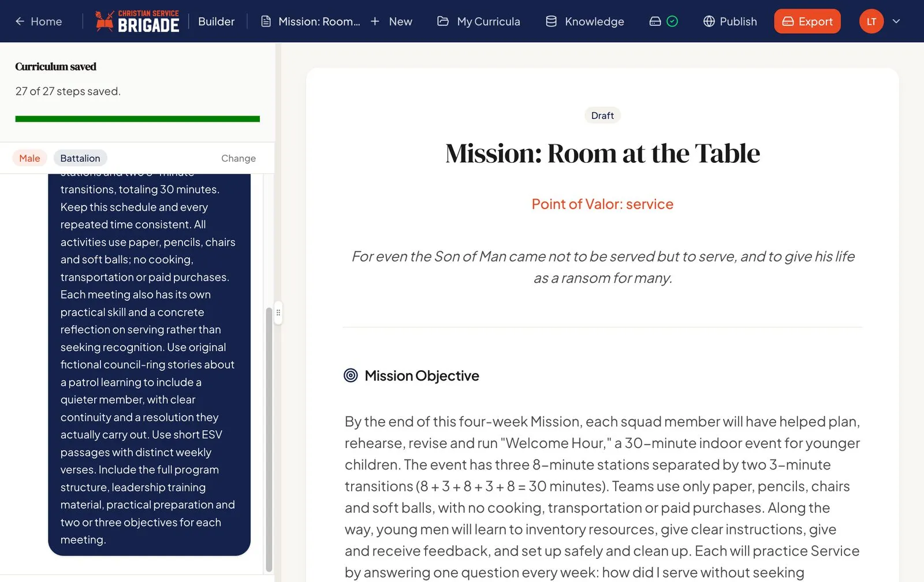Click the Son of Man verse quote

tap(602, 267)
